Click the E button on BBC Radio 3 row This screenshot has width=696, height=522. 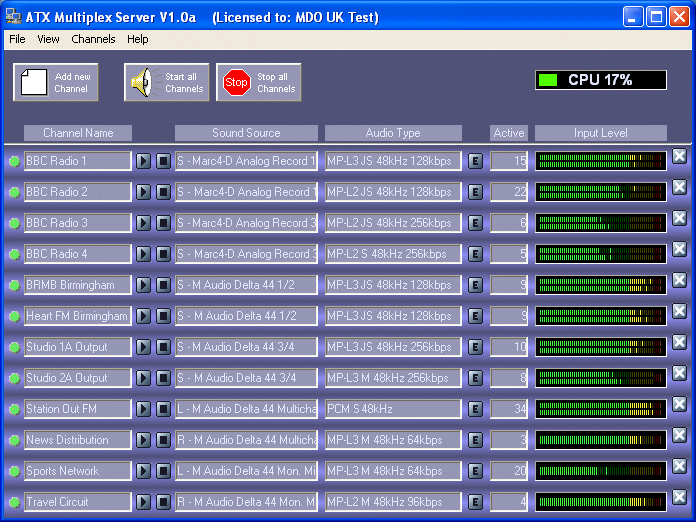pos(475,223)
